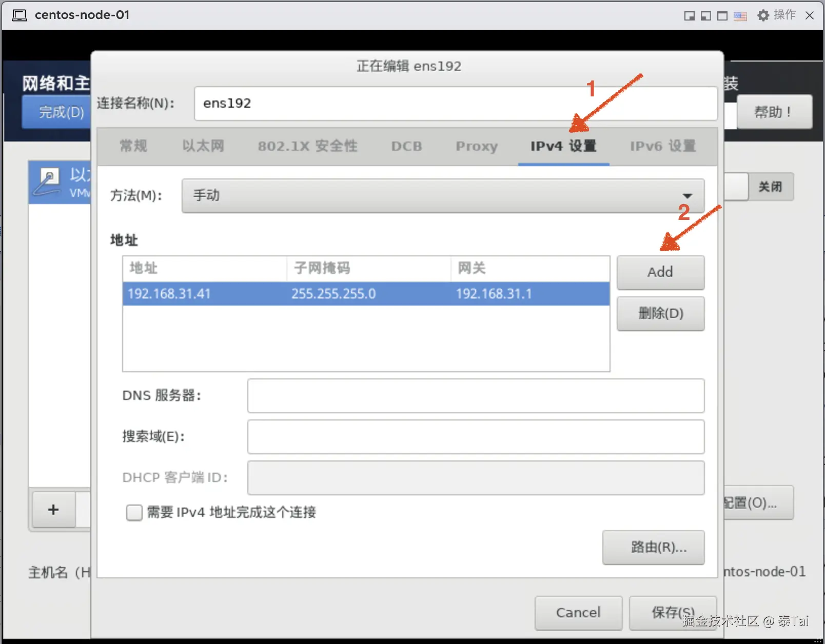Select the IPv4 设置 tab
Image resolution: width=825 pixels, height=644 pixels.
click(x=563, y=146)
